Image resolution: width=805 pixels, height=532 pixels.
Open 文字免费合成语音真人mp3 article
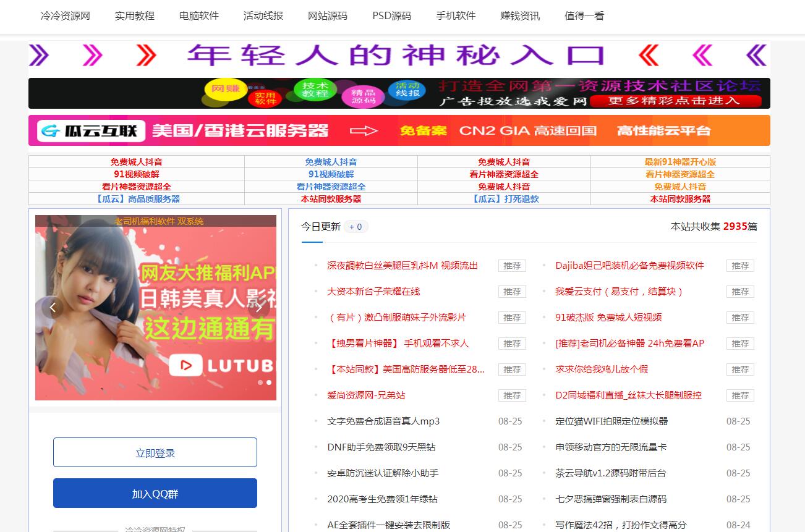point(383,421)
